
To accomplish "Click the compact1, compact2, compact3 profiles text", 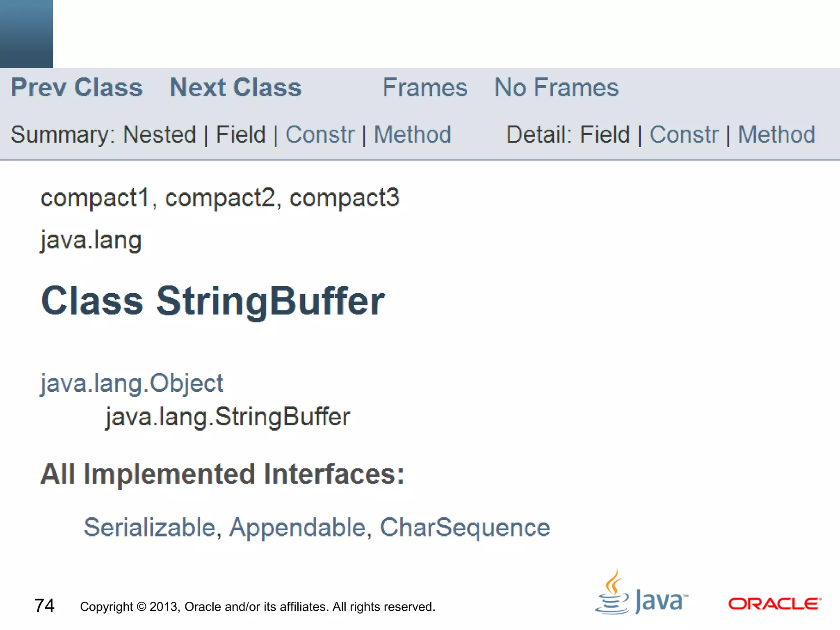I will [220, 198].
